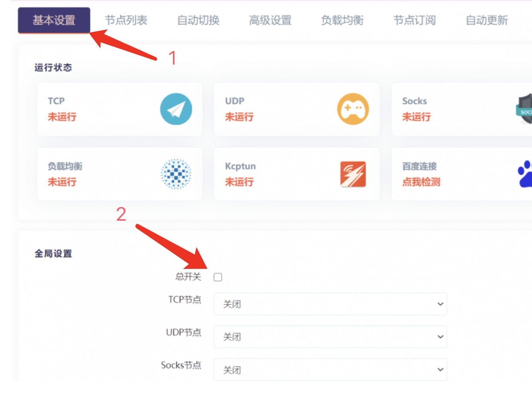Click the TCP paper plane icon
This screenshot has height=400, width=532.
pyautogui.click(x=176, y=109)
